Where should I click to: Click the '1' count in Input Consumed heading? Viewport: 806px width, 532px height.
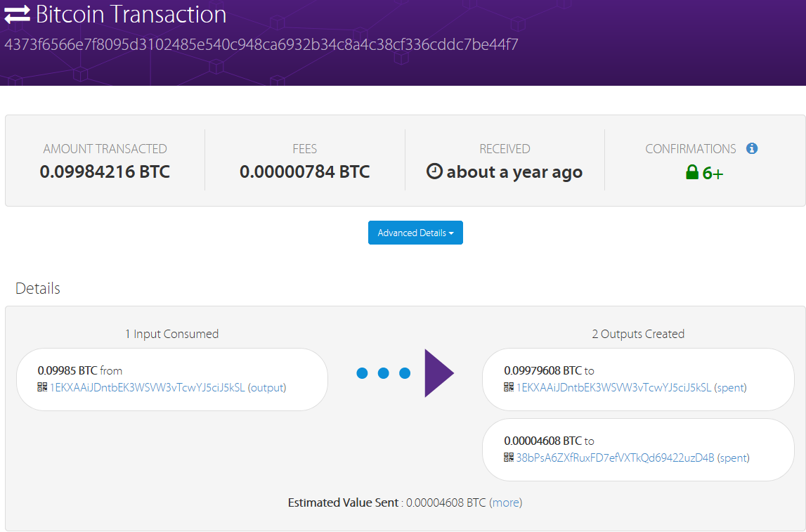click(128, 334)
